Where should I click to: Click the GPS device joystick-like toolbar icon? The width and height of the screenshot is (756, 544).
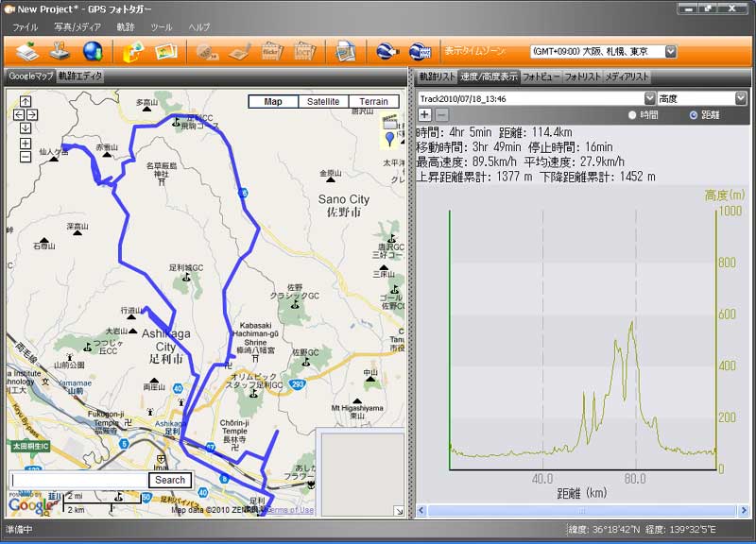pos(60,51)
